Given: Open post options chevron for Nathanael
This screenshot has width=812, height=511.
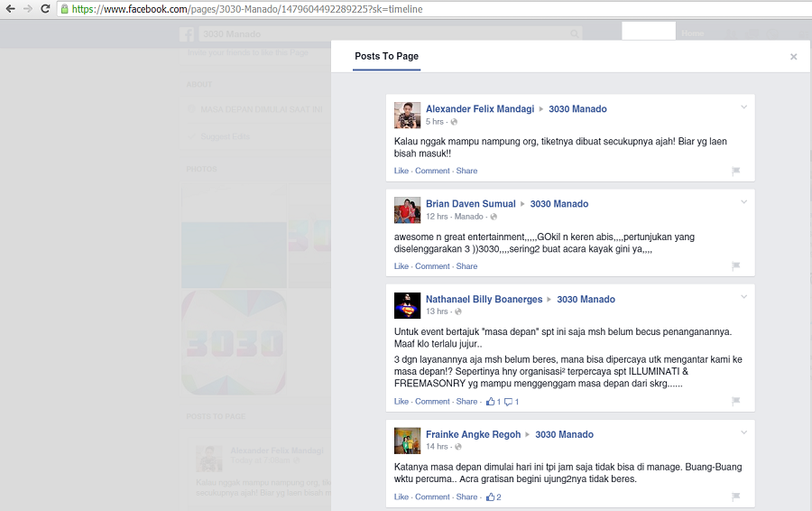Looking at the screenshot, I should pos(744,298).
